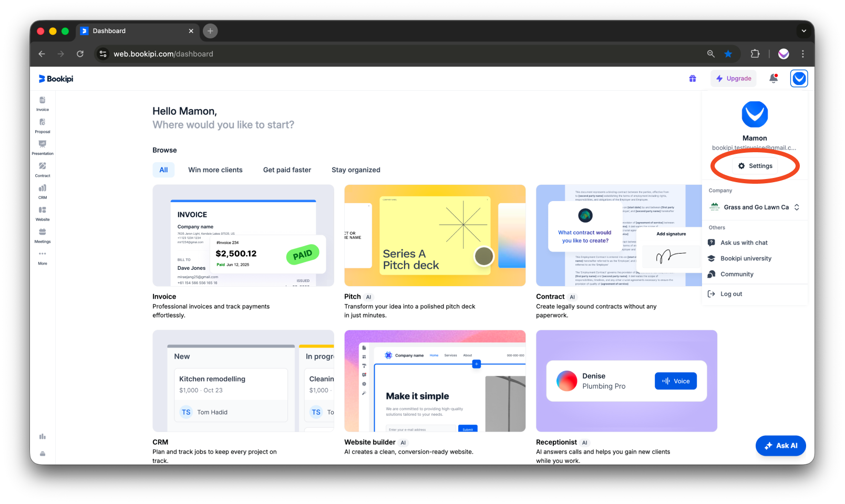845x504 pixels.
Task: Open the Grass and Go company switcher
Action: click(x=755, y=207)
